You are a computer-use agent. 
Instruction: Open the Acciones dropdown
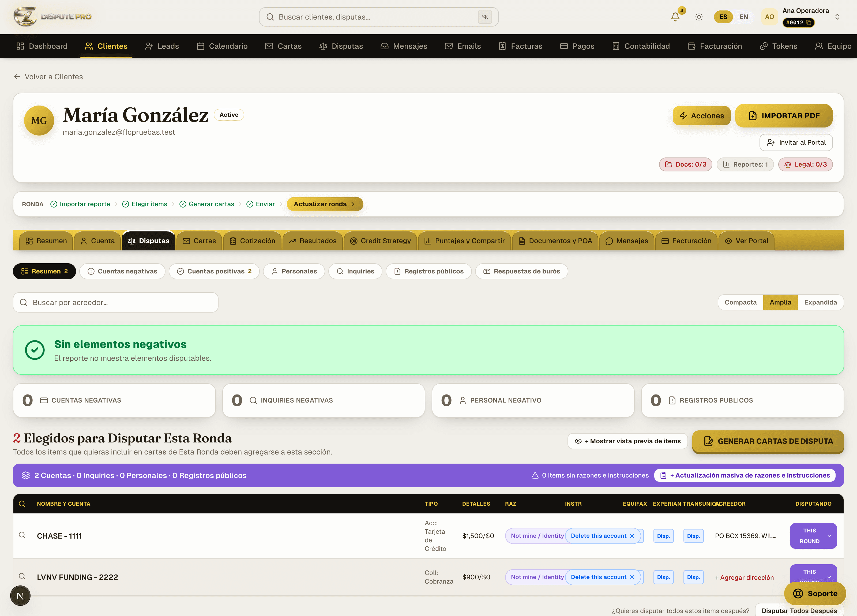click(x=702, y=116)
